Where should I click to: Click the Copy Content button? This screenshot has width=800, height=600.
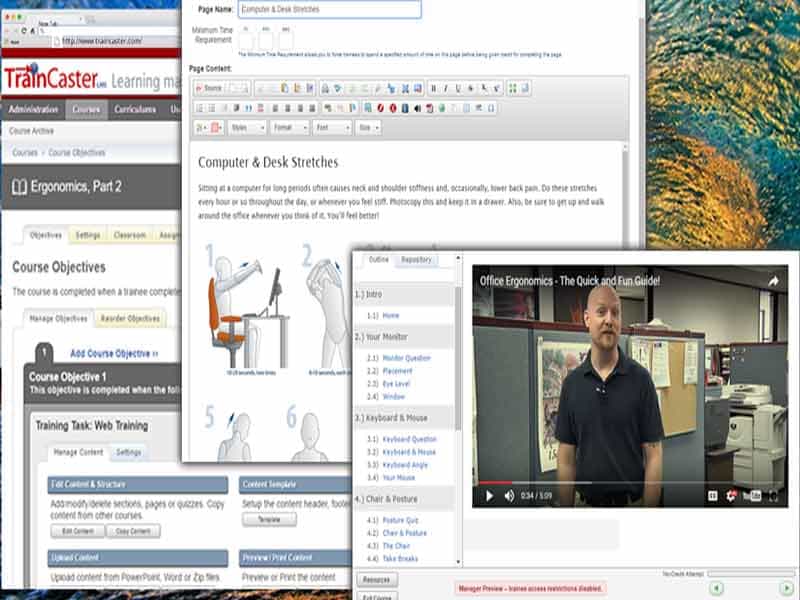point(133,531)
